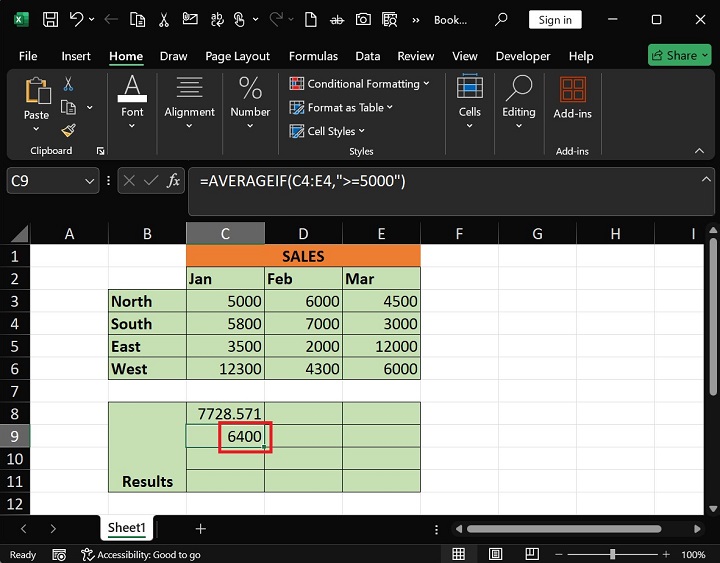720x563 pixels.
Task: Click the Insert Function fx icon
Action: coord(173,181)
